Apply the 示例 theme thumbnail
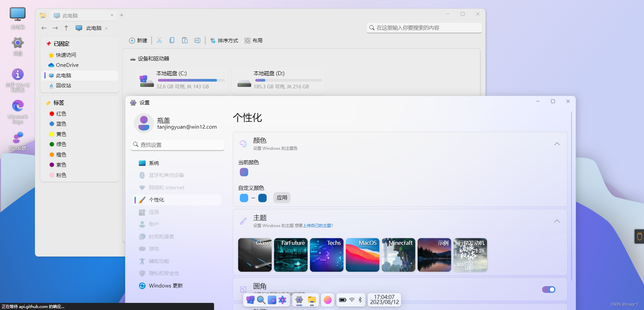The height and width of the screenshot is (310, 644). coord(434,255)
